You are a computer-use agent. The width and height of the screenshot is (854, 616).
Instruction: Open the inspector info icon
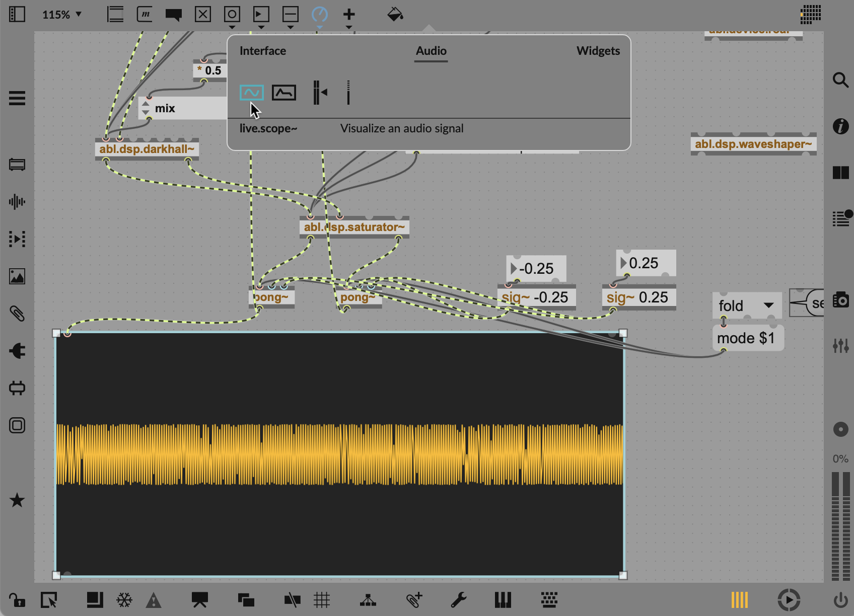click(x=840, y=126)
